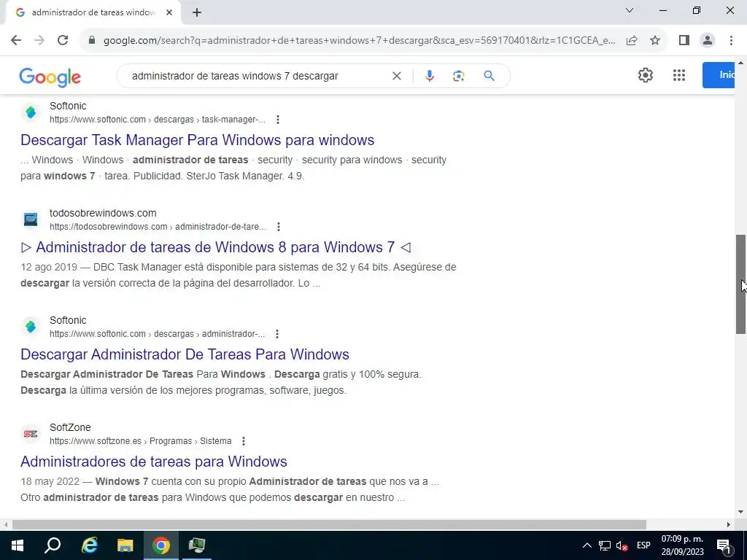
Task: Click the softzone.es Programas Sistema breadcrumb
Action: tap(141, 441)
